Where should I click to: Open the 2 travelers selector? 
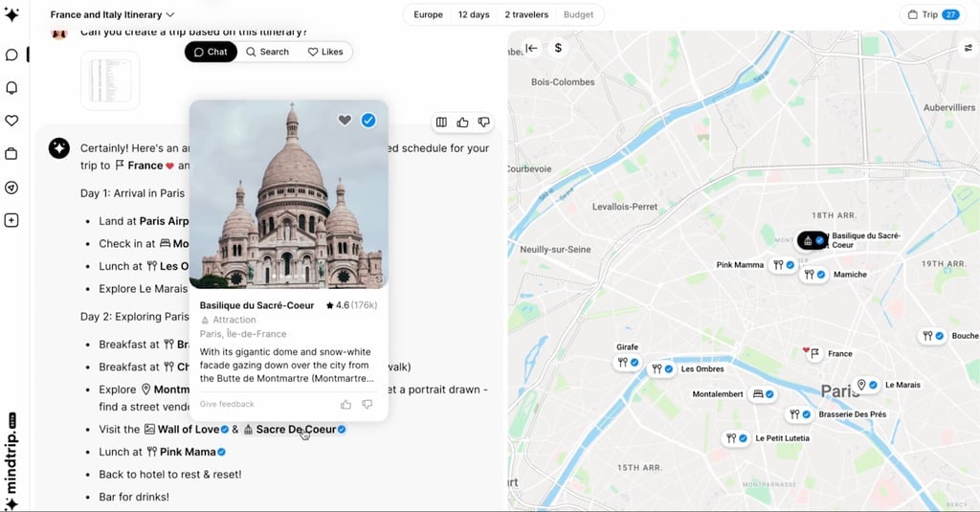coord(526,14)
